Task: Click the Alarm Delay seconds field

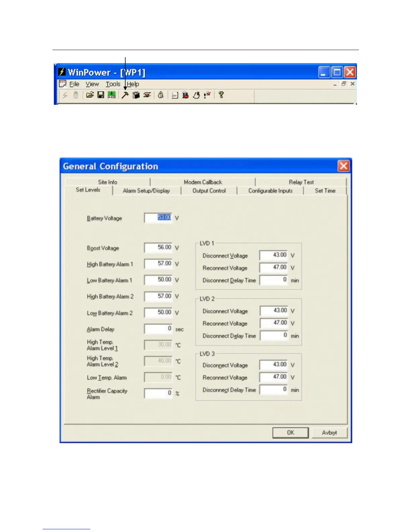Action: [158, 328]
